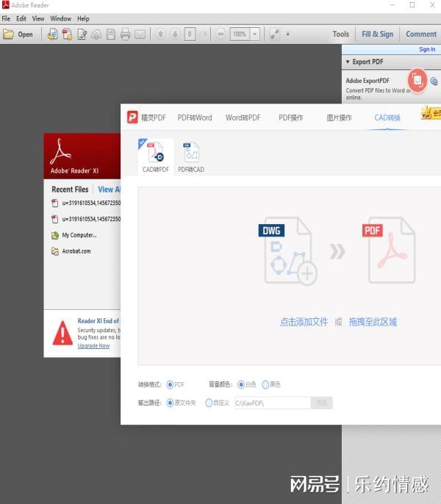Select 原文件夹 output path radio button
The image size is (441, 504).
tap(171, 403)
